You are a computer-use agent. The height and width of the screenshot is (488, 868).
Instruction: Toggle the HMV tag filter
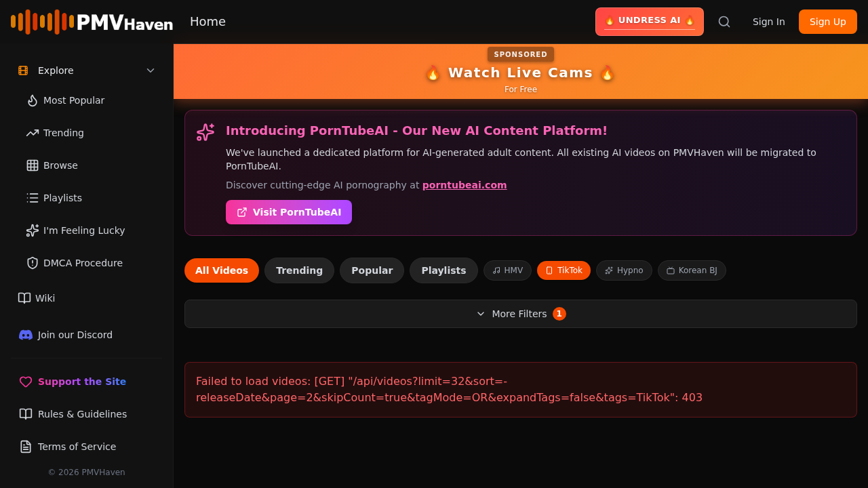[x=507, y=270]
